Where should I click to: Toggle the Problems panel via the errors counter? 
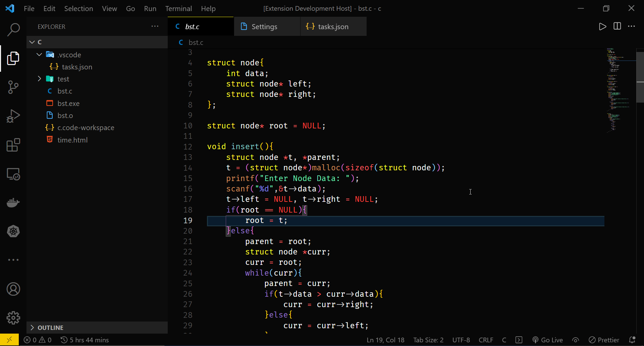(38, 340)
